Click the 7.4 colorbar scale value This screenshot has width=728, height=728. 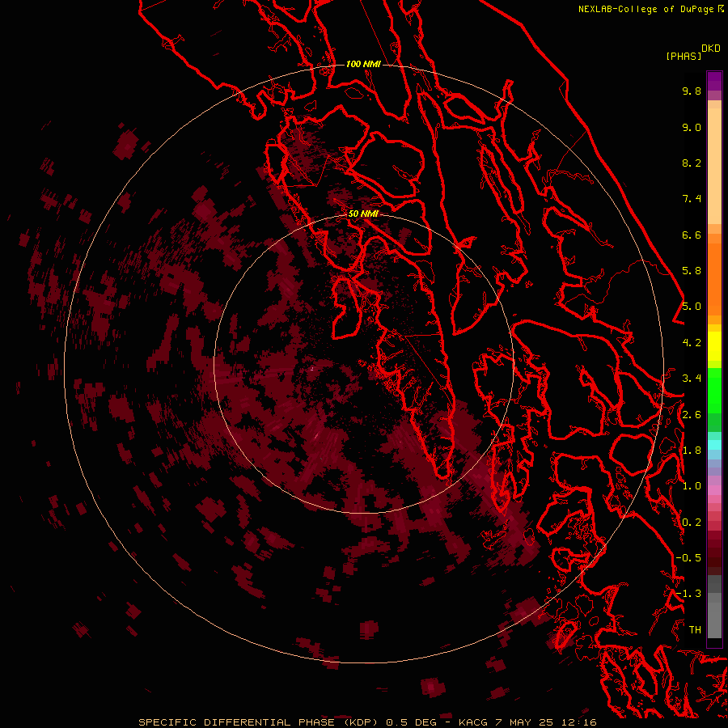click(x=692, y=199)
